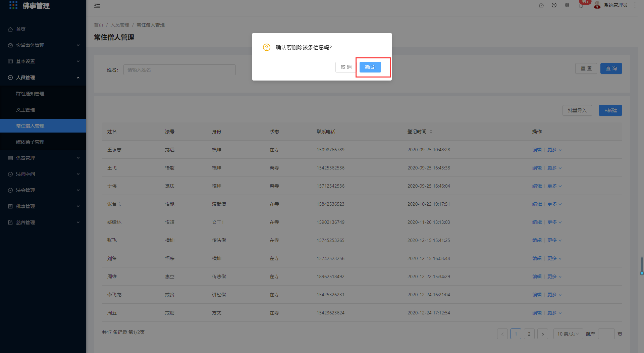This screenshot has height=353, width=644.
Task: Click the 人员管理 sidebar icon
Action: [10, 78]
